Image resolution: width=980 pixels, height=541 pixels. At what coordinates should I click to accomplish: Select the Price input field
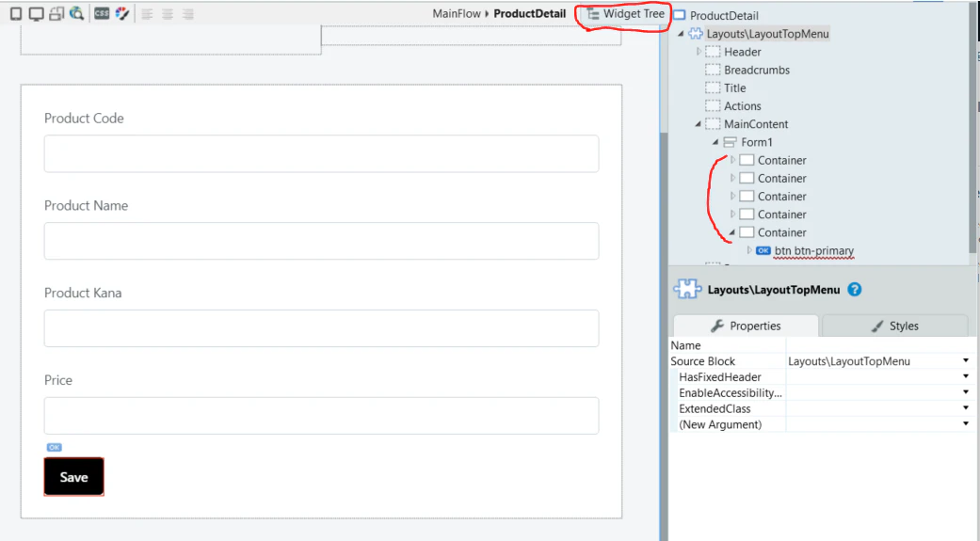[321, 416]
